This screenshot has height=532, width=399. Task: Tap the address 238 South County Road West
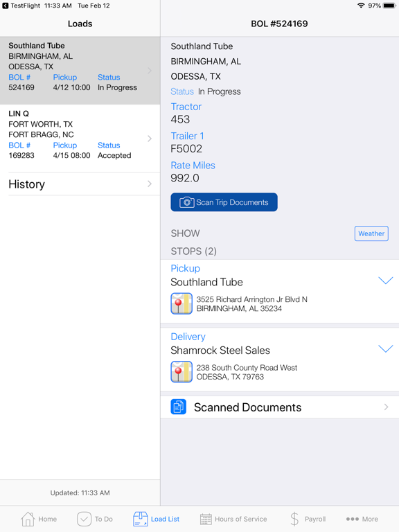247,367
